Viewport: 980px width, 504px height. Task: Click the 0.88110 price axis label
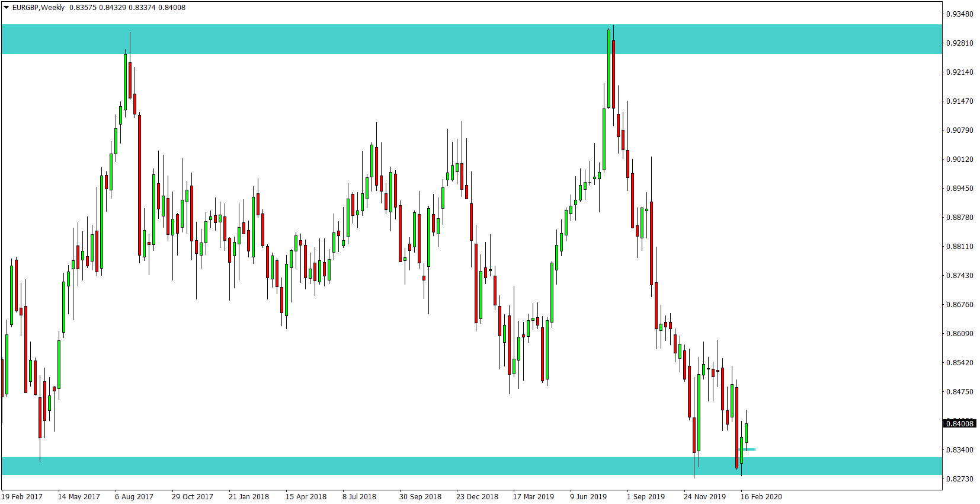pyautogui.click(x=959, y=246)
